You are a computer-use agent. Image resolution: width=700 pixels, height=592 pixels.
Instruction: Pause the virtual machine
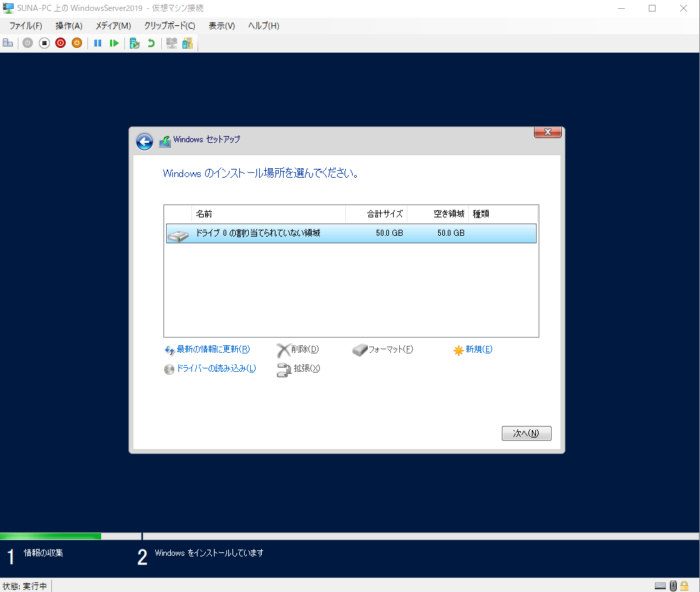98,43
